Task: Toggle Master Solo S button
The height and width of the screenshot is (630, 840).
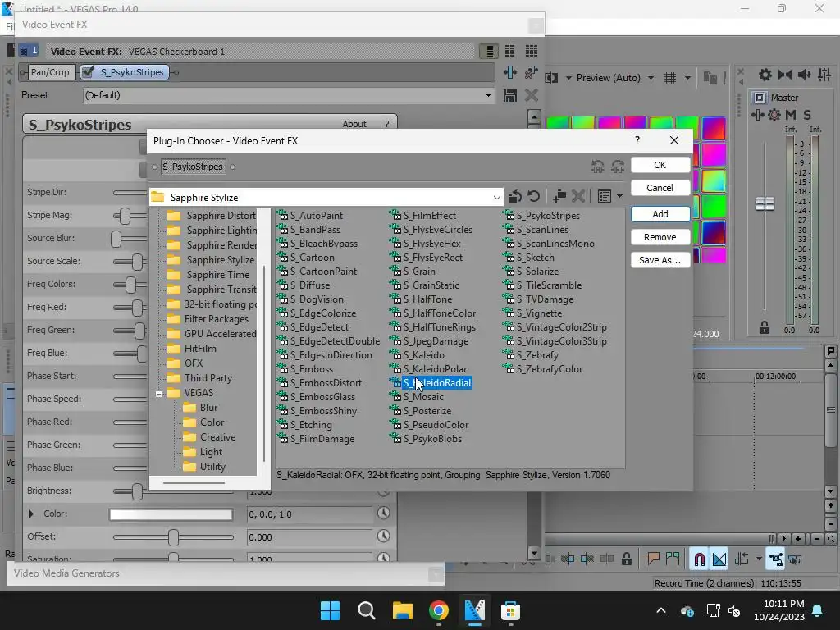Action: point(807,115)
